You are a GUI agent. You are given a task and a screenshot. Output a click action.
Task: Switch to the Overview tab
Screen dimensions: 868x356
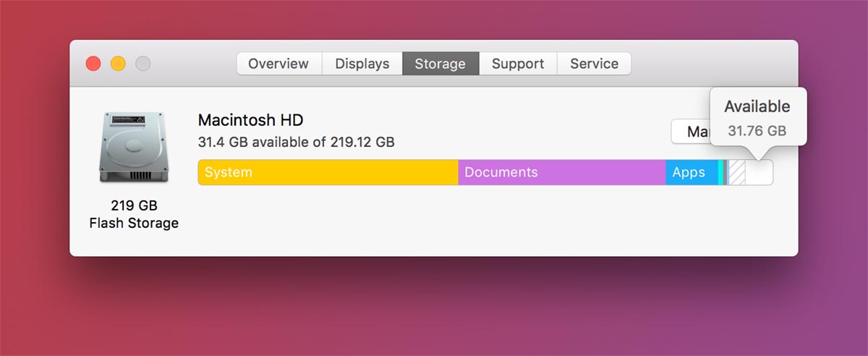pyautogui.click(x=278, y=64)
